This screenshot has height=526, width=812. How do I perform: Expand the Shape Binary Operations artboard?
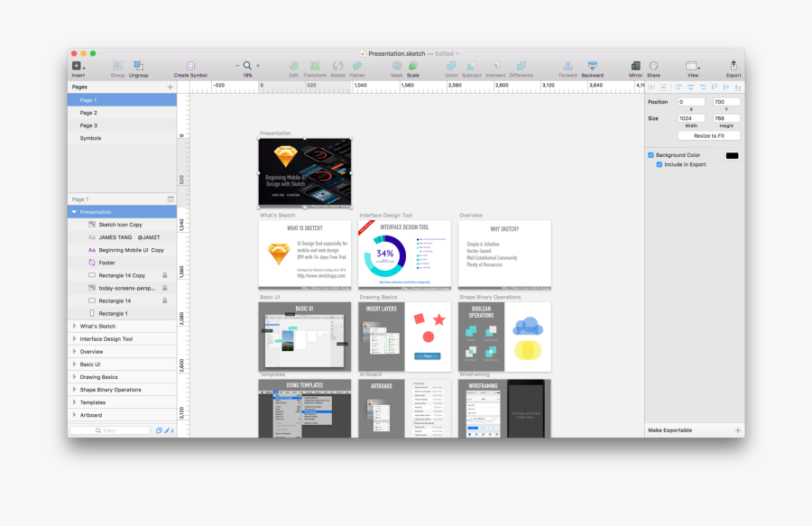74,390
